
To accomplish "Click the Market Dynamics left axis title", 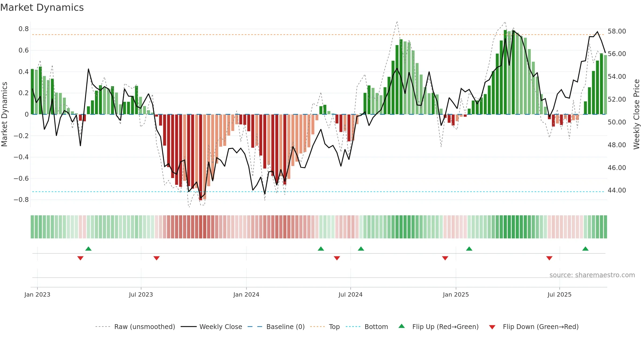I will (x=5, y=114).
